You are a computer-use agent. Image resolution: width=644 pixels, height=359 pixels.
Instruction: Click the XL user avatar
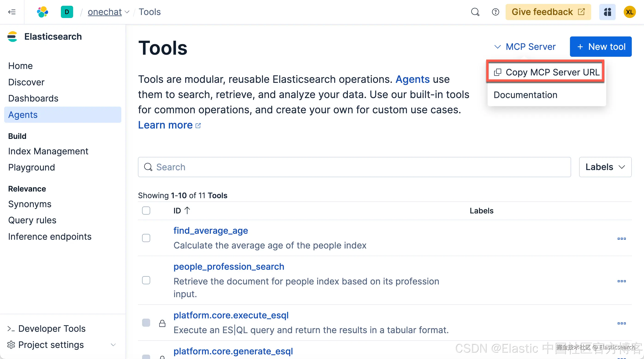[x=629, y=12]
